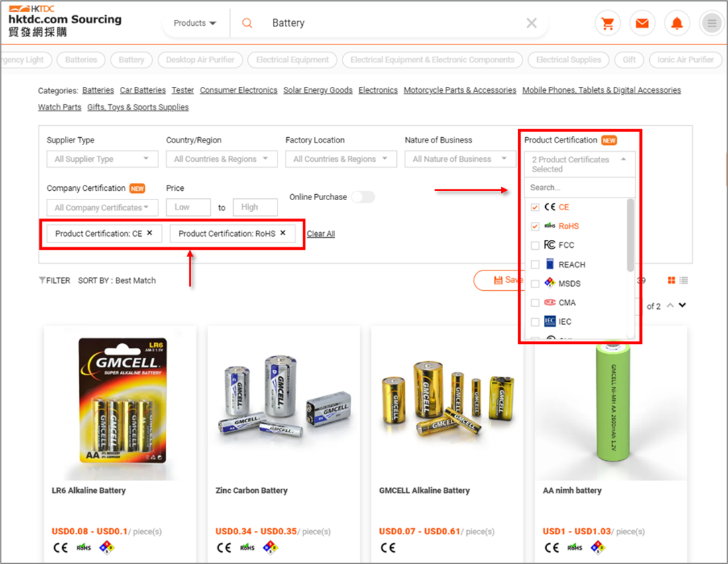Open the Watch Parts category link
728x564 pixels.
[60, 107]
